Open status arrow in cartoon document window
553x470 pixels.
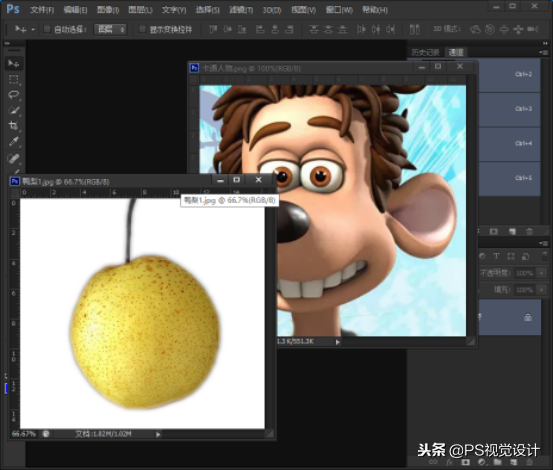pos(338,342)
